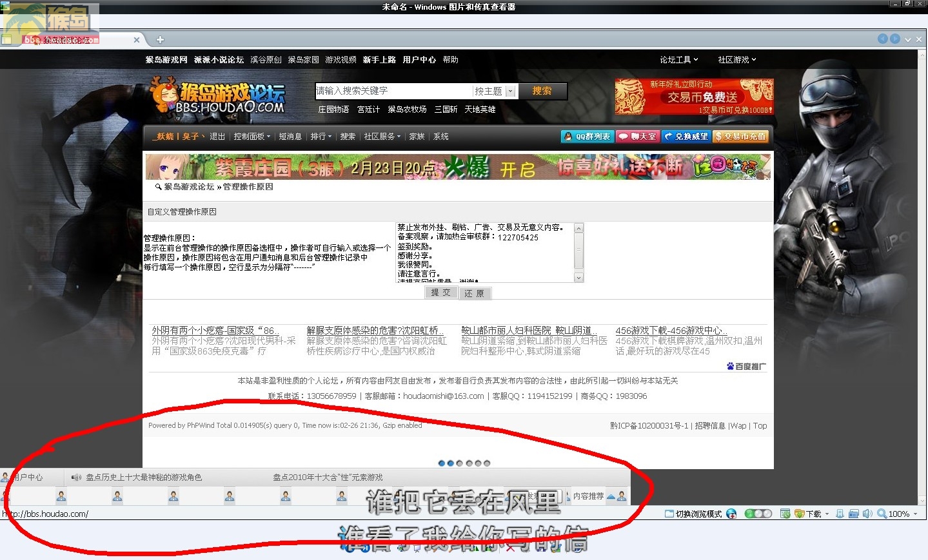This screenshot has width=928, height=560.
Task: Open 新手上路 in top navigation
Action: (379, 59)
